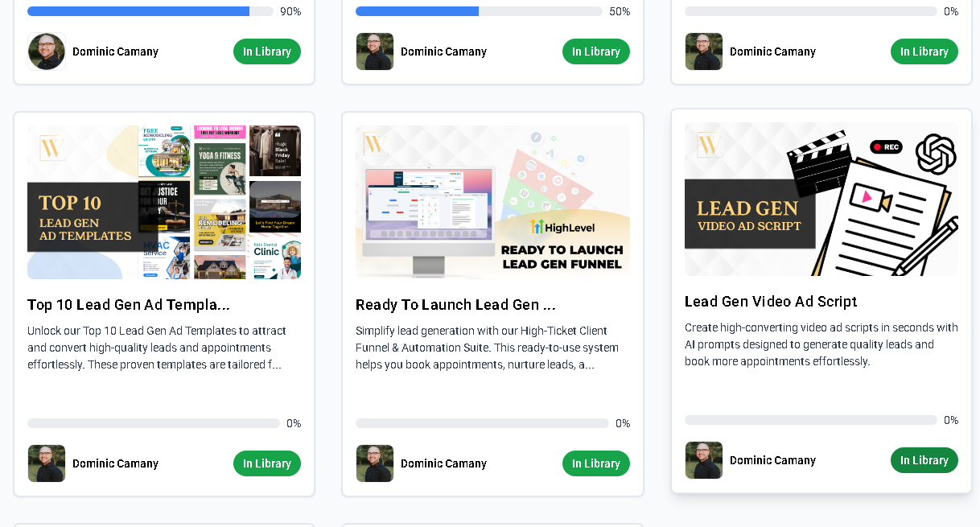Click the 90% progress bar
The image size is (980, 527).
(150, 11)
